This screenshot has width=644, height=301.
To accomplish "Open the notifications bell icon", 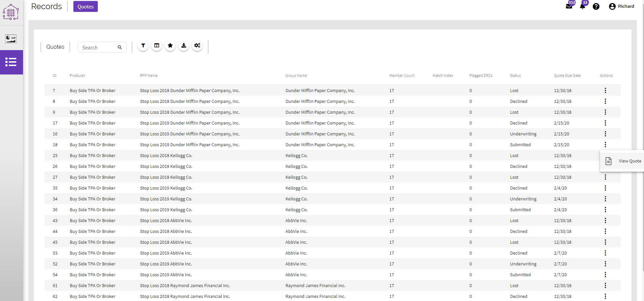I will point(582,6).
